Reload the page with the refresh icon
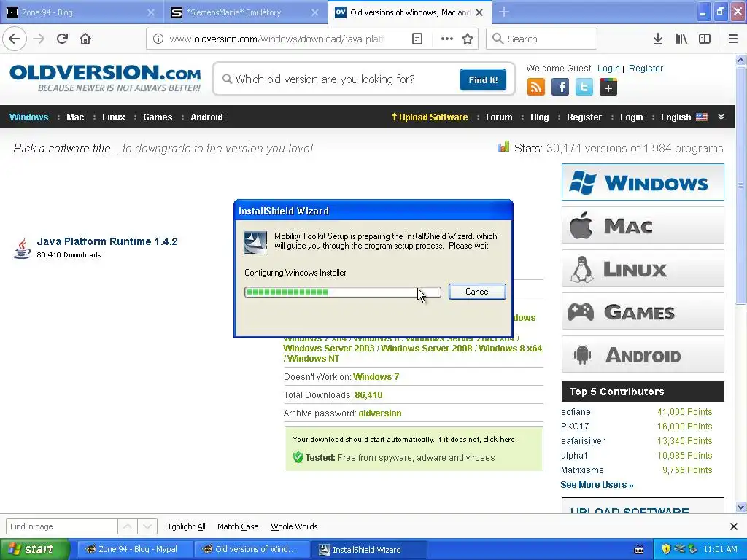Screen dimensions: 747x560 pyautogui.click(x=62, y=39)
